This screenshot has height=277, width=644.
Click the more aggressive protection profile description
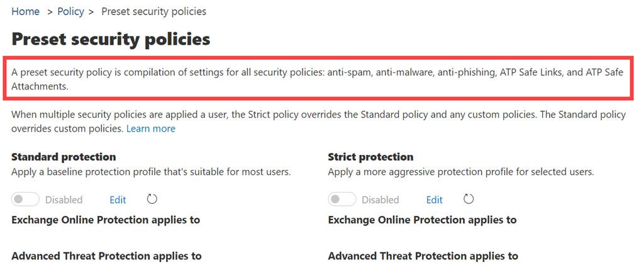(461, 171)
